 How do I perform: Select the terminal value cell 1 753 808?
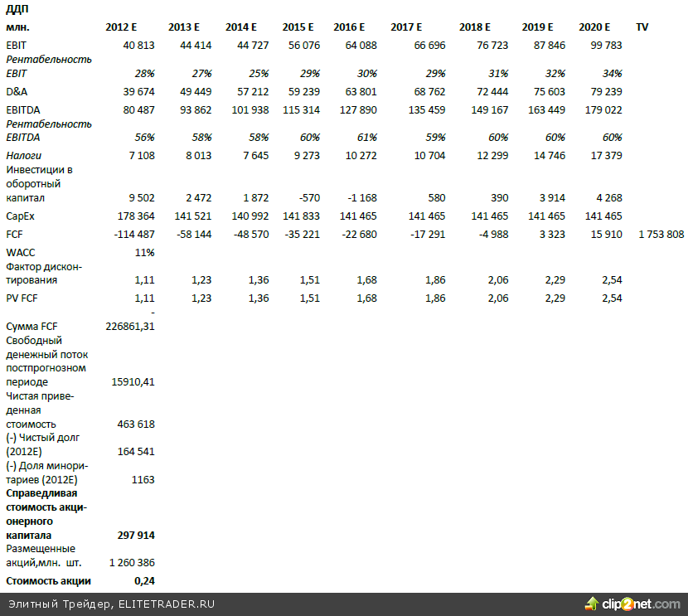click(661, 235)
